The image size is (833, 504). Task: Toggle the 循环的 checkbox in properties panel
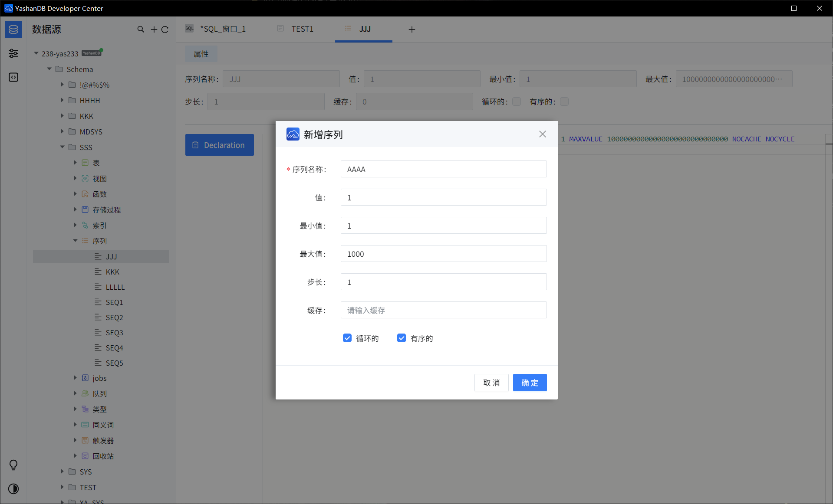coord(517,101)
